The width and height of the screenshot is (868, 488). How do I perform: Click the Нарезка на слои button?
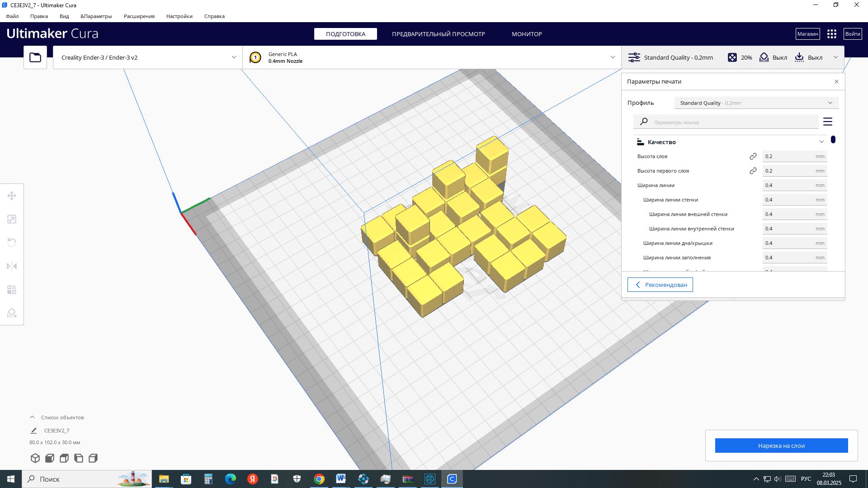tap(781, 446)
